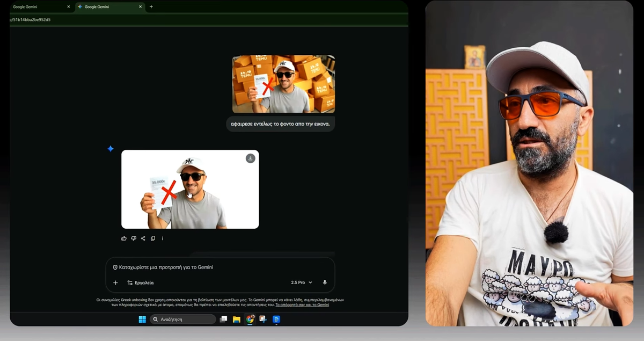Viewport: 644px width, 341px height.
Task: Expand the 2.5 Pro model dropdown
Action: [x=302, y=282]
